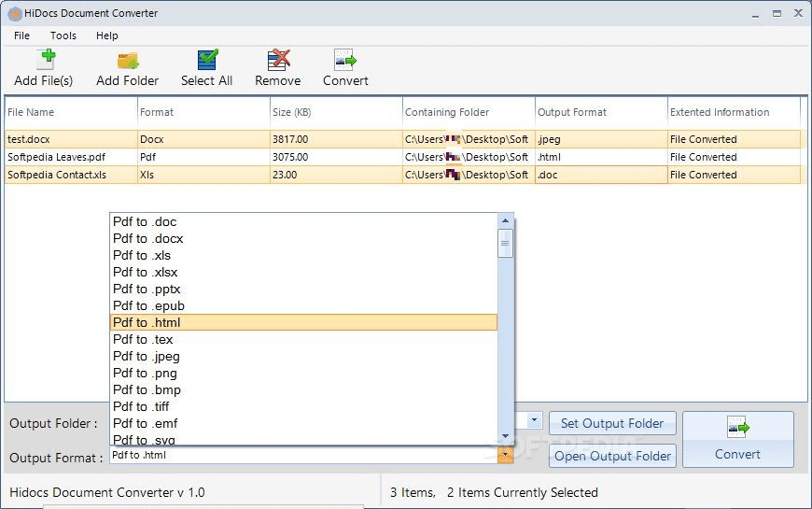The width and height of the screenshot is (812, 509).
Task: Click the Hidocs Document Converter v 1.0 status text
Action: click(107, 492)
